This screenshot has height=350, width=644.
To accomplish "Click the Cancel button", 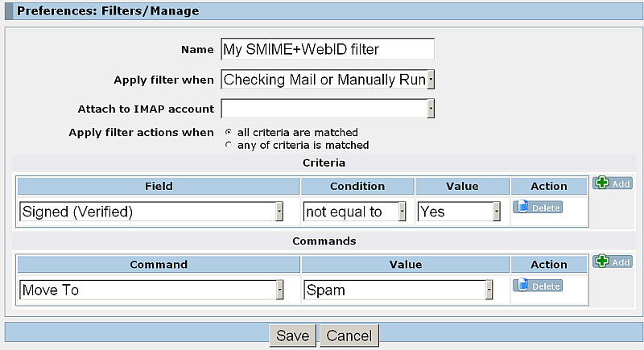I will (349, 336).
